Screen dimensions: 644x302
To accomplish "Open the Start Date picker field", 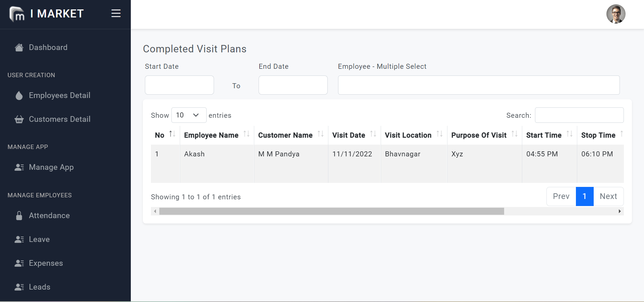I will pyautogui.click(x=179, y=85).
